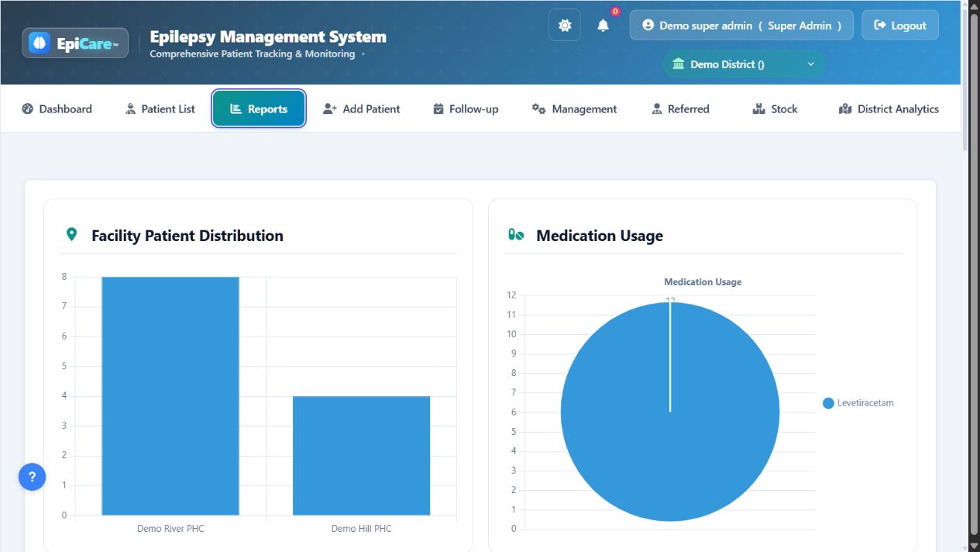The image size is (980, 552).
Task: Click the Demo Hill PHC axis label
Action: pyautogui.click(x=361, y=529)
